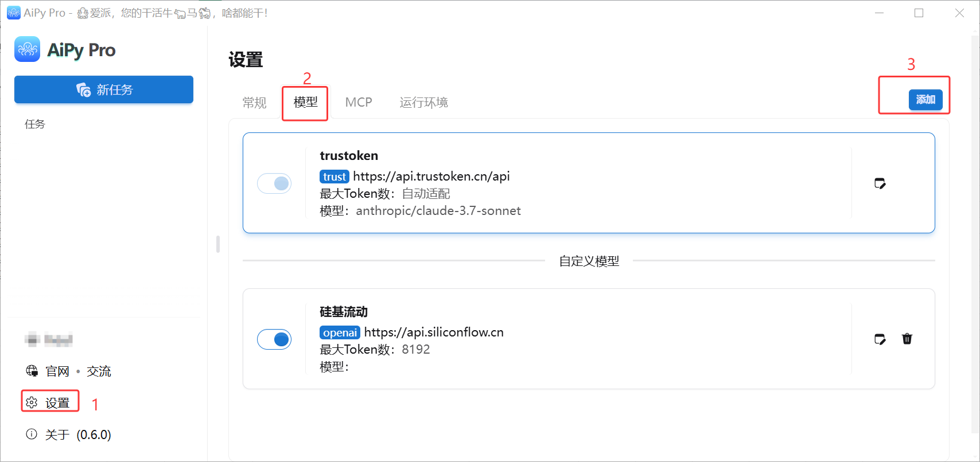Click the globe icon beside 官网

pos(32,371)
